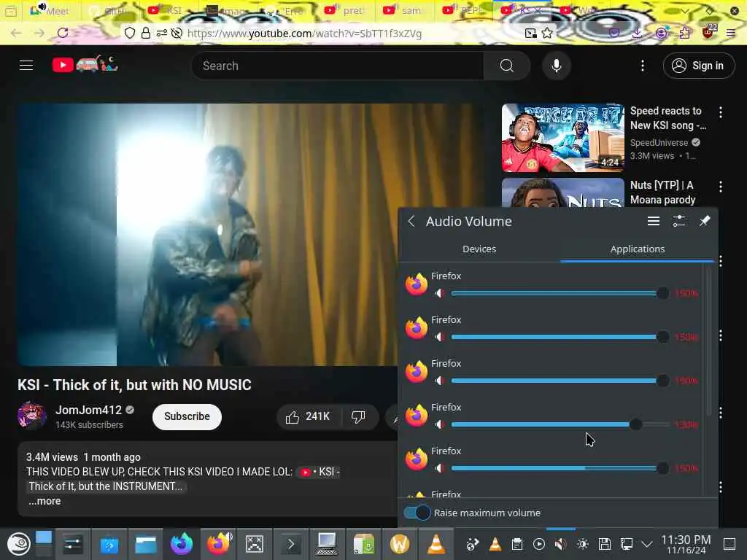Click the YouTube URL address bar
Image resolution: width=747 pixels, height=560 pixels.
[305, 34]
